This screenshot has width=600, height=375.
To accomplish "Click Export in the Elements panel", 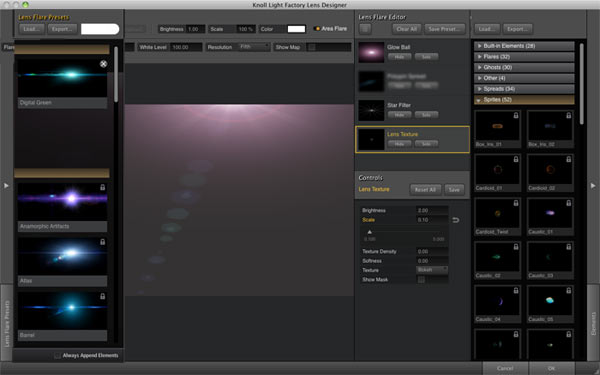I will point(517,29).
